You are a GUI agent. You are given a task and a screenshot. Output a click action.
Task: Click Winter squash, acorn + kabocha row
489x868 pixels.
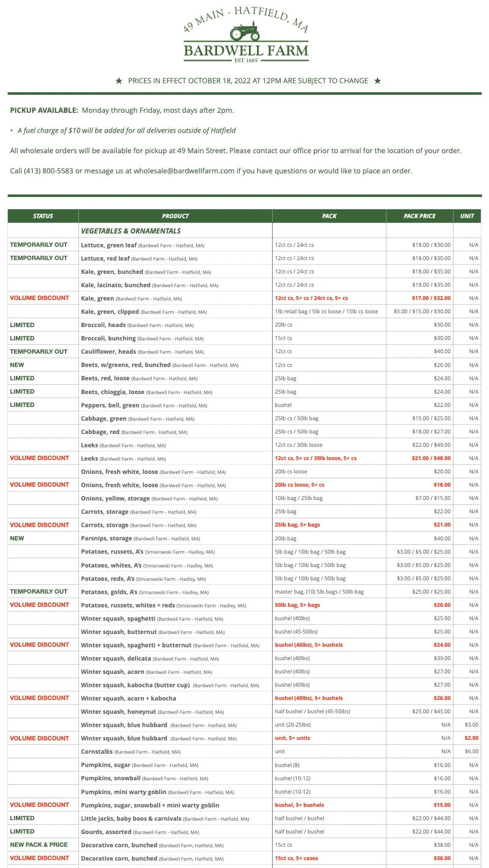[x=244, y=698]
